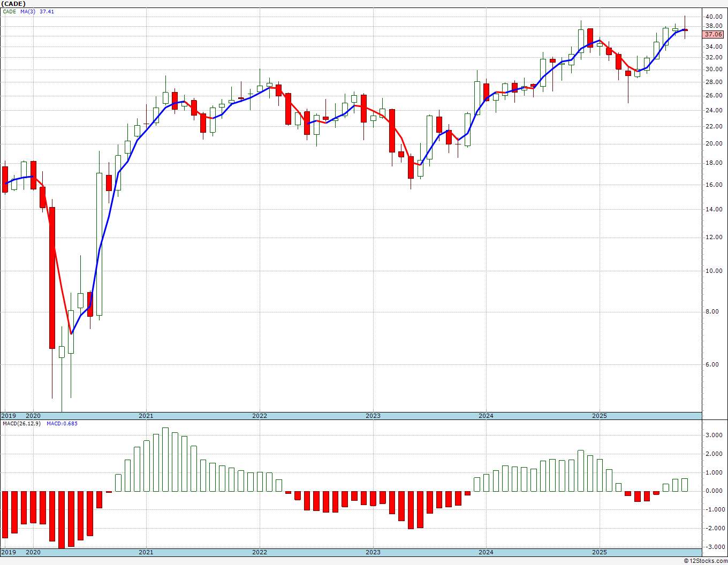Viewport: 728px width, 565px height.
Task: Select the 37.41 moving average value
Action: coord(47,11)
